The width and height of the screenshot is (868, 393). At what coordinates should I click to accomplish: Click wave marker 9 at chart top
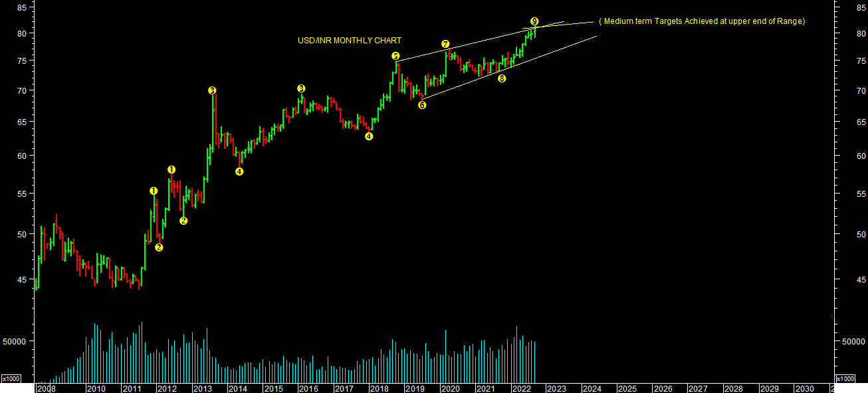534,21
